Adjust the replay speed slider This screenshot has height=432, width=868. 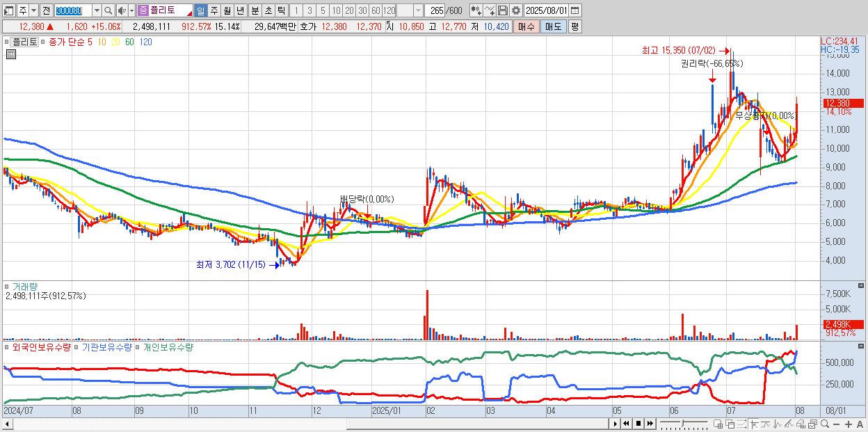[683, 424]
